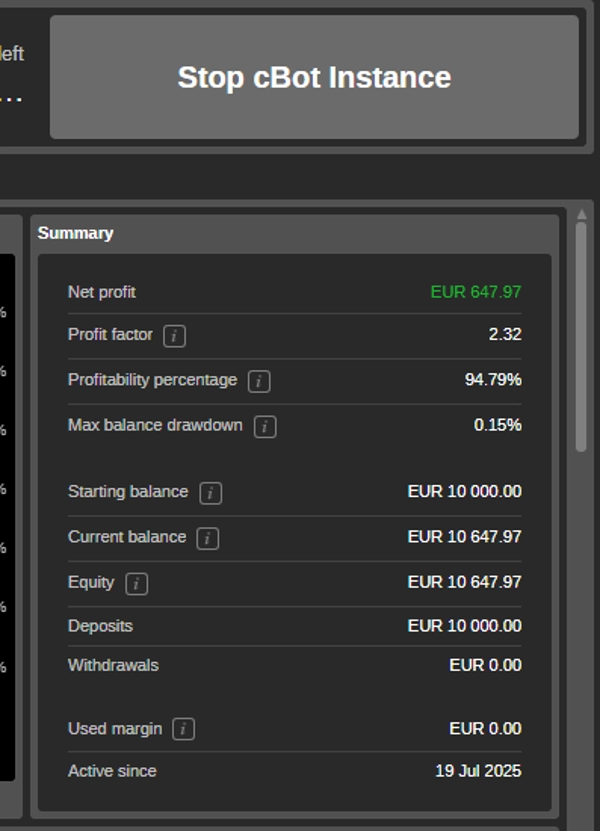Select the Withdrawals amount EUR 0.00
Screen dimensions: 600x831
click(x=485, y=665)
